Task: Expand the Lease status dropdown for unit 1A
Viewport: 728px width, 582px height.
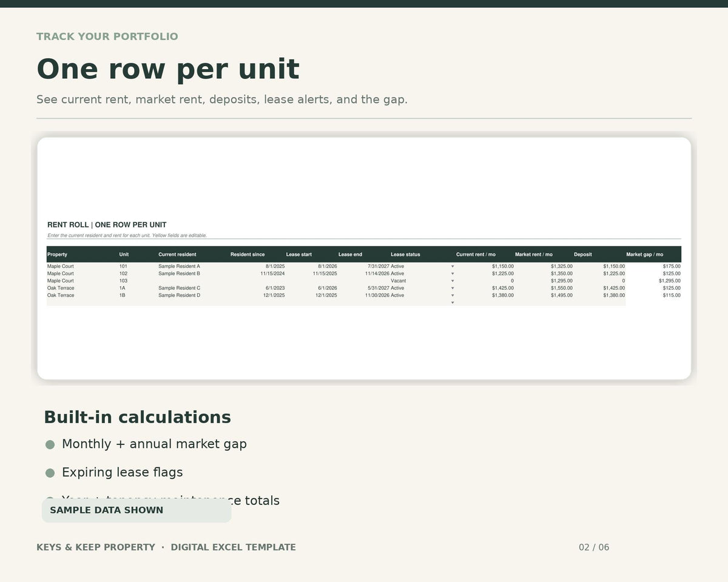Action: 453,288
